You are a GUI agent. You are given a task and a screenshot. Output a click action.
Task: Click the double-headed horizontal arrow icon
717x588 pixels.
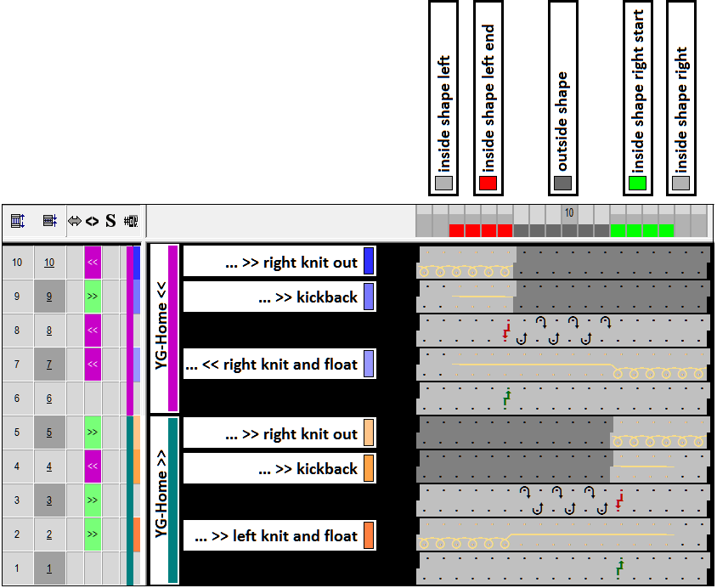coord(75,221)
